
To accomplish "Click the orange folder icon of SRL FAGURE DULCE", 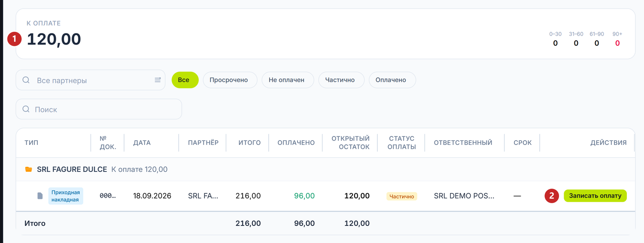I will [29, 170].
